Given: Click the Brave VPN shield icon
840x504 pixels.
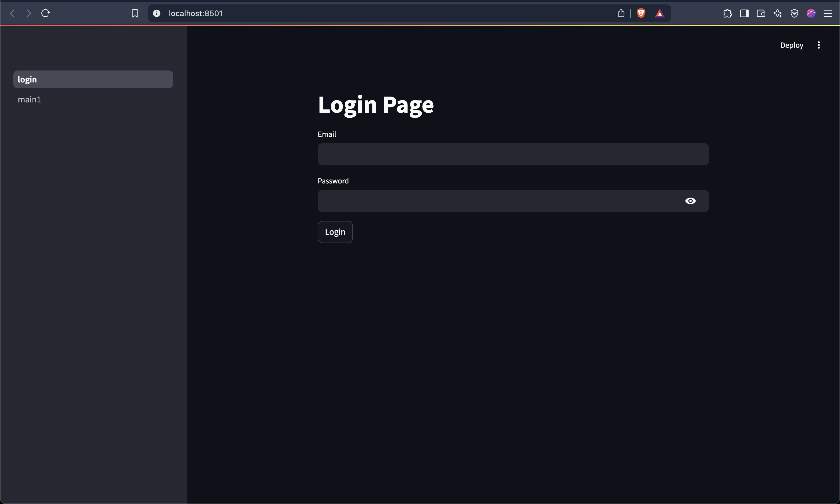Looking at the screenshot, I should coord(794,13).
